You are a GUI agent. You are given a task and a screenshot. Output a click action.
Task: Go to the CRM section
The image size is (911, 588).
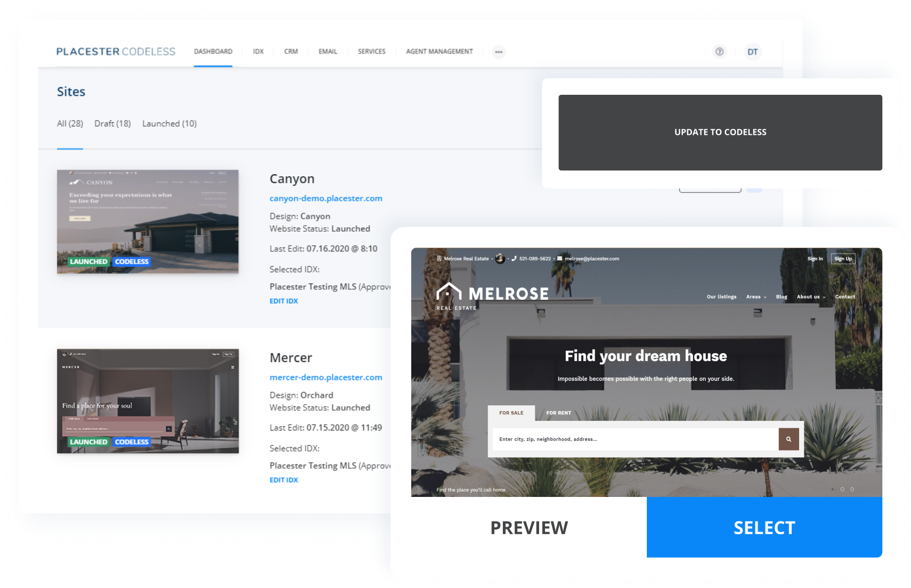pos(291,52)
